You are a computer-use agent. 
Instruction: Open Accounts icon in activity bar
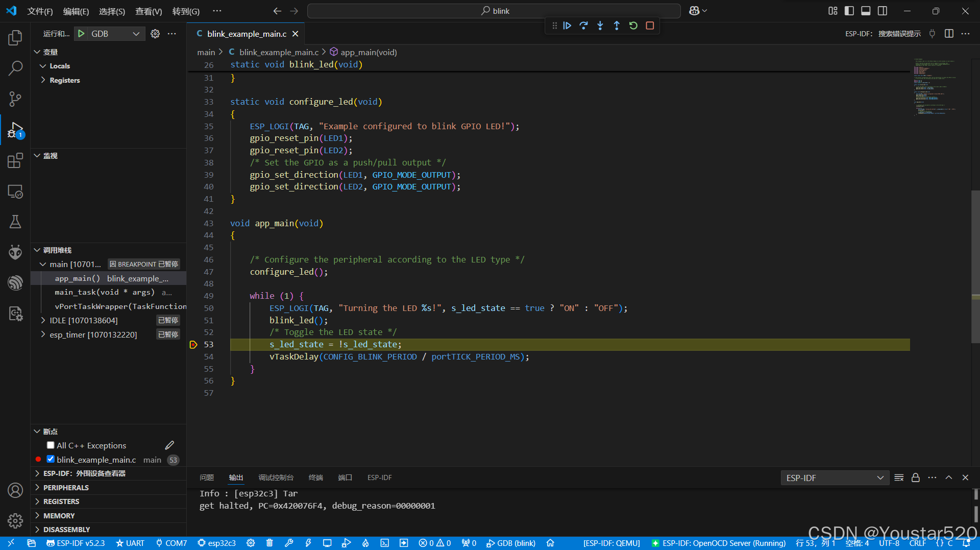15,490
